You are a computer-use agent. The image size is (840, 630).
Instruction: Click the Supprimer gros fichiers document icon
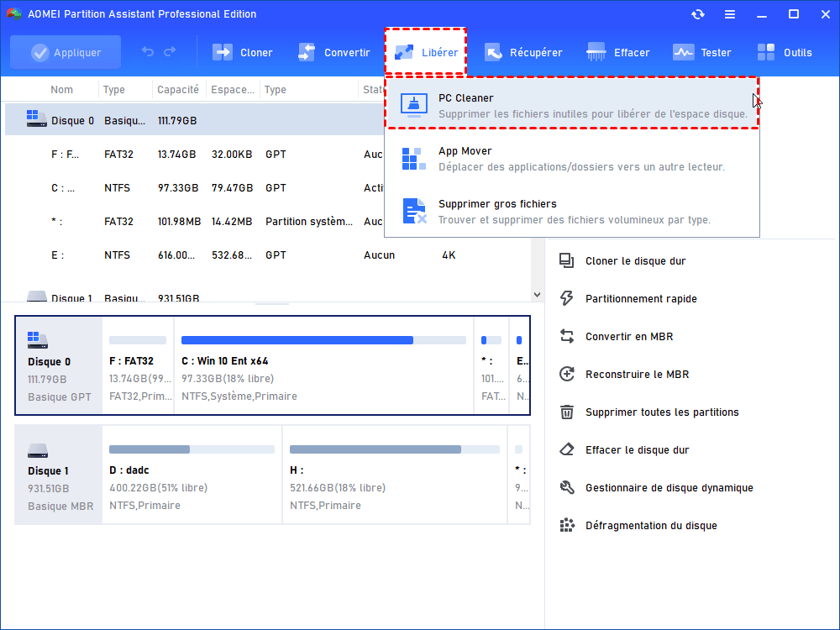414,211
